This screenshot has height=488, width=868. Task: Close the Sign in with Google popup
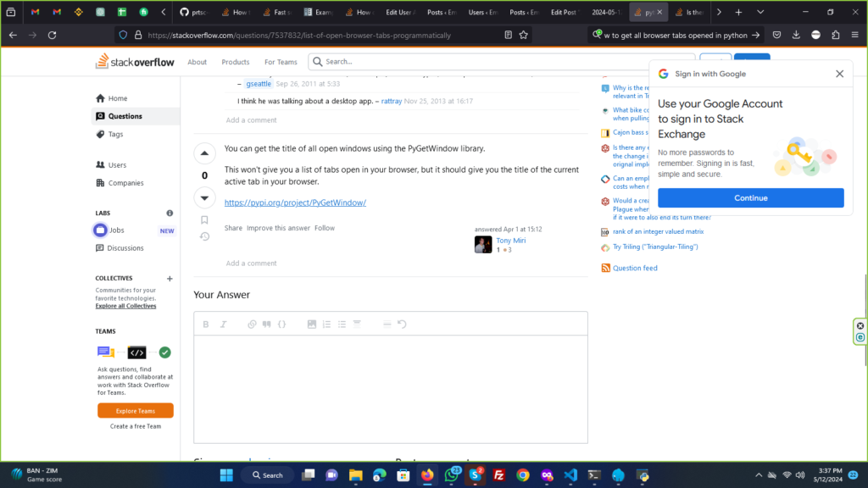(x=839, y=74)
